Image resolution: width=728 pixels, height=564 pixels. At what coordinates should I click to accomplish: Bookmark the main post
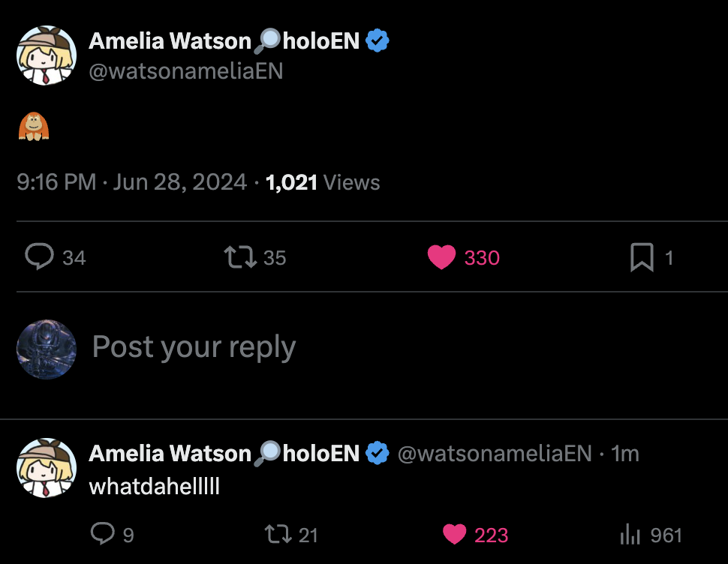642,257
